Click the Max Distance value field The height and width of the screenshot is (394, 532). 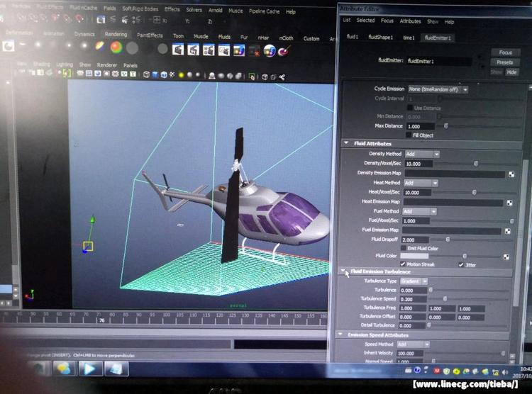[x=421, y=126]
